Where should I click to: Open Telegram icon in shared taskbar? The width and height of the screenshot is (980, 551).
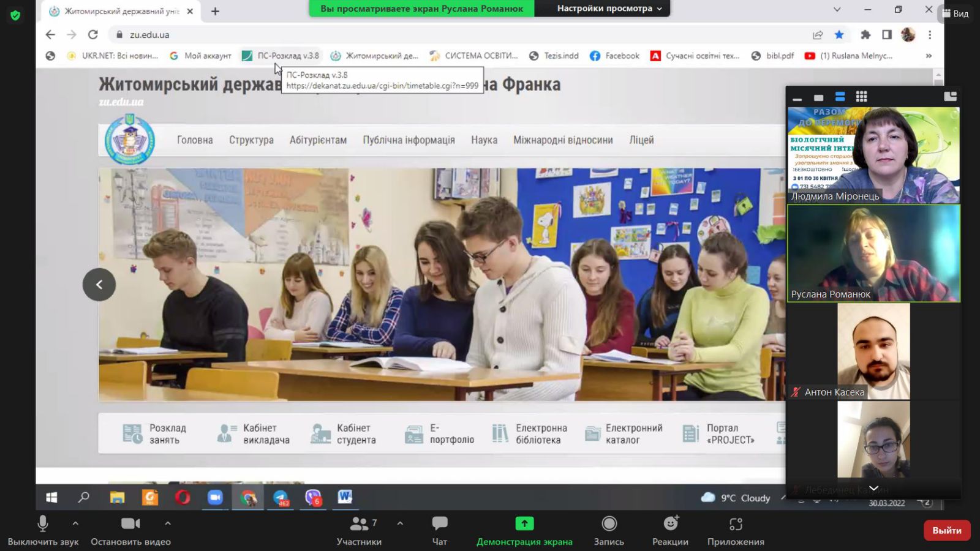281,498
